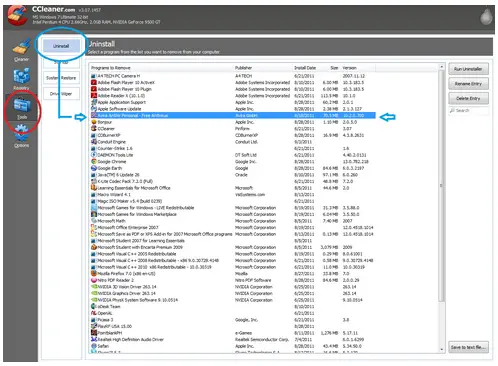Select the A4 TECH PC Camera H row
The height and width of the screenshot is (366, 498).
coord(233,76)
